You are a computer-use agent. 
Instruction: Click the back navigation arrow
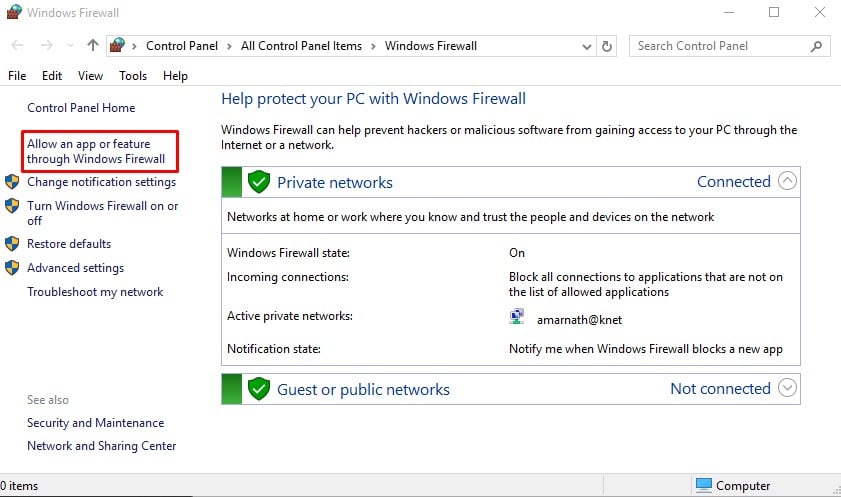[17, 46]
